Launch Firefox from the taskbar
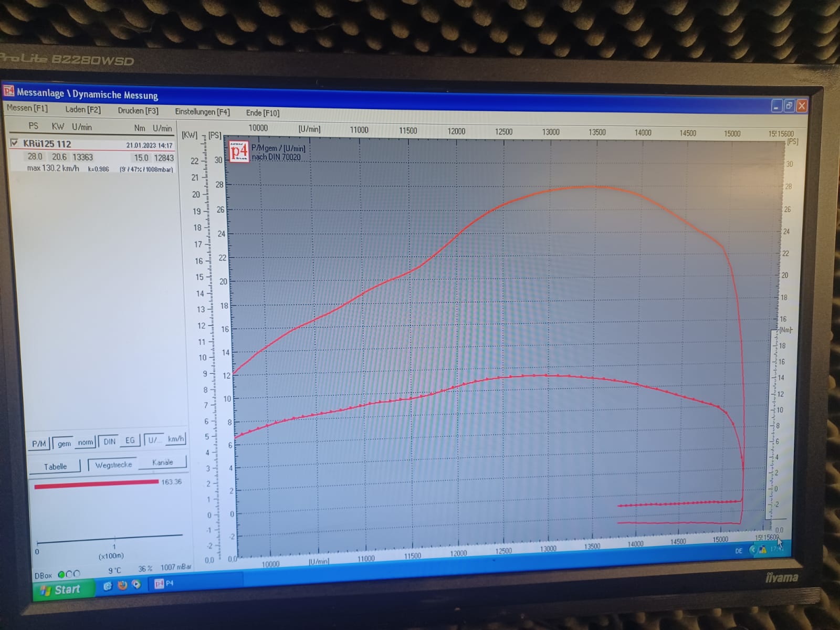 [x=122, y=585]
